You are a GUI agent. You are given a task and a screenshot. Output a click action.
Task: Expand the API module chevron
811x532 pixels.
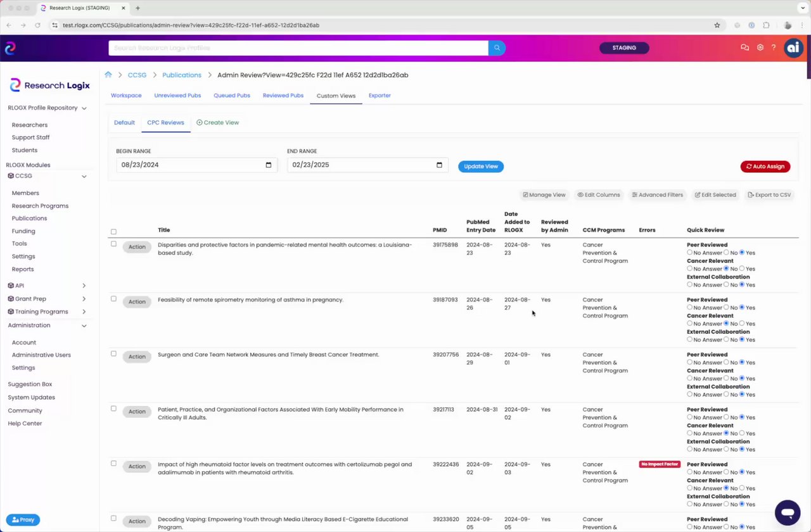coord(84,286)
